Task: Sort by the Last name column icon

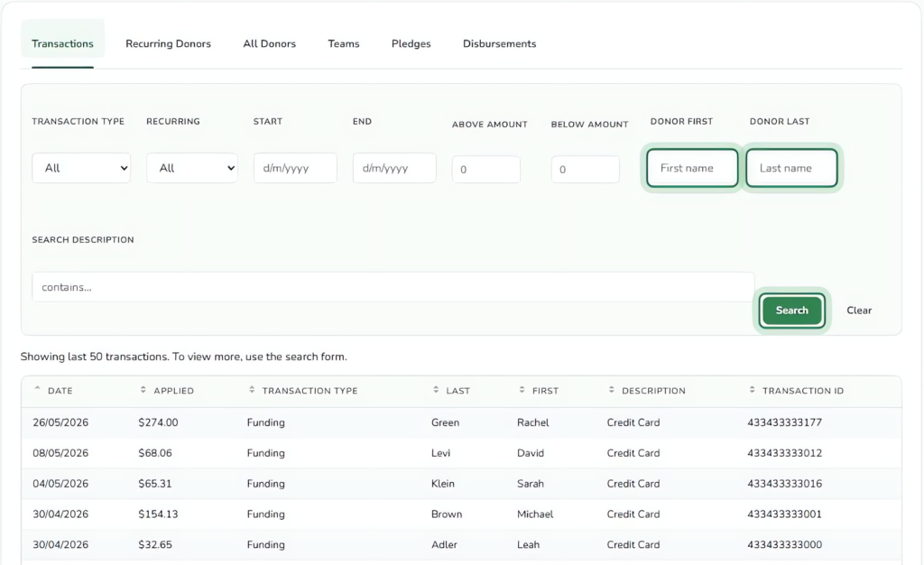Action: coord(436,390)
